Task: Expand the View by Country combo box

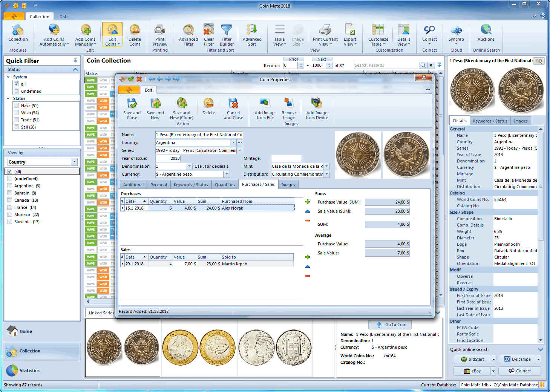Action: [74, 162]
